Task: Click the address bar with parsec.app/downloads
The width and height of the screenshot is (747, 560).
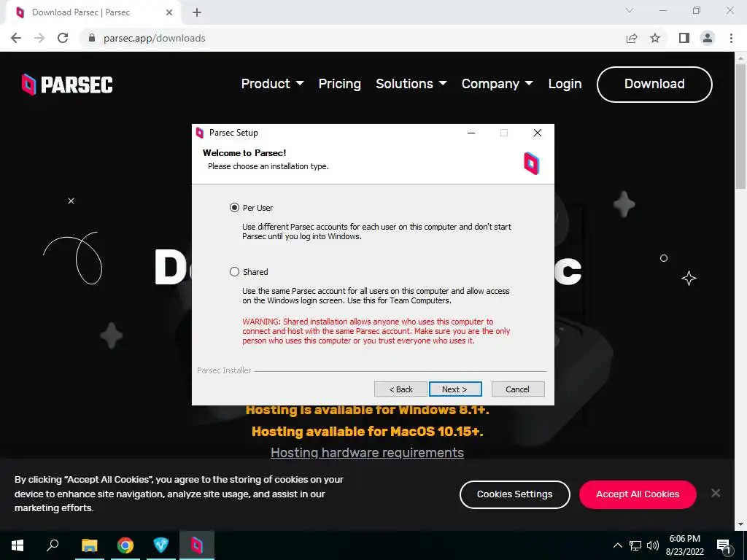Action: [352, 38]
